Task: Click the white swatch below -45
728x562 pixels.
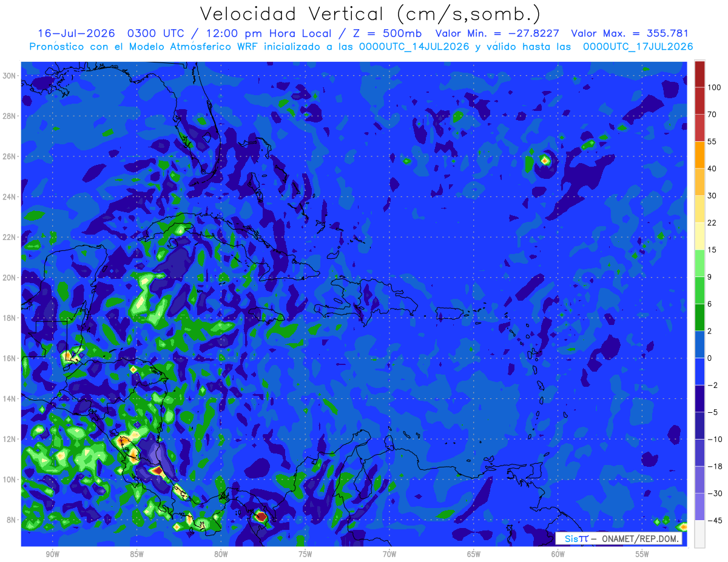Action: click(699, 534)
